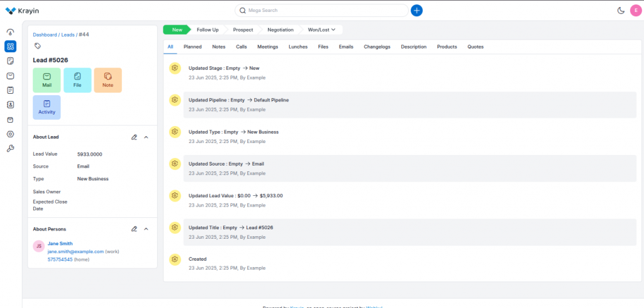Click the Updated Type activity icon

[175, 132]
